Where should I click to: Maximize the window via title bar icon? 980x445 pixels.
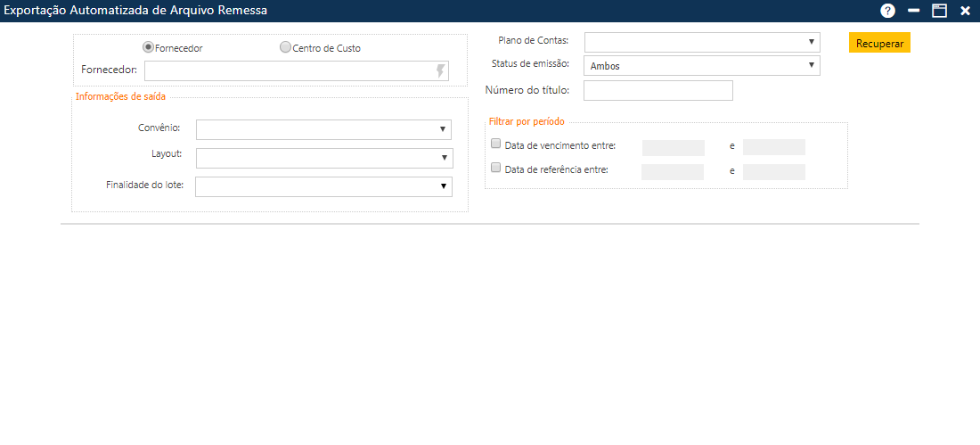tap(939, 11)
